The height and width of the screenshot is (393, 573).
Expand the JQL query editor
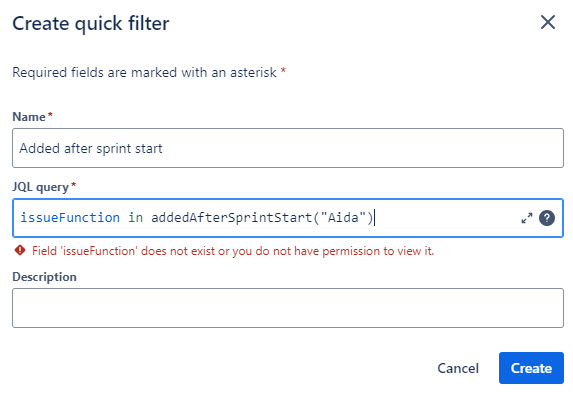click(527, 218)
